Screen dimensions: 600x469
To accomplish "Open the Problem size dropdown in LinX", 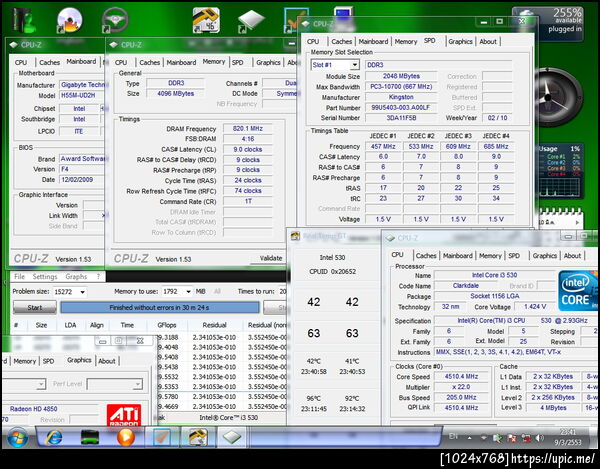I will (82, 292).
